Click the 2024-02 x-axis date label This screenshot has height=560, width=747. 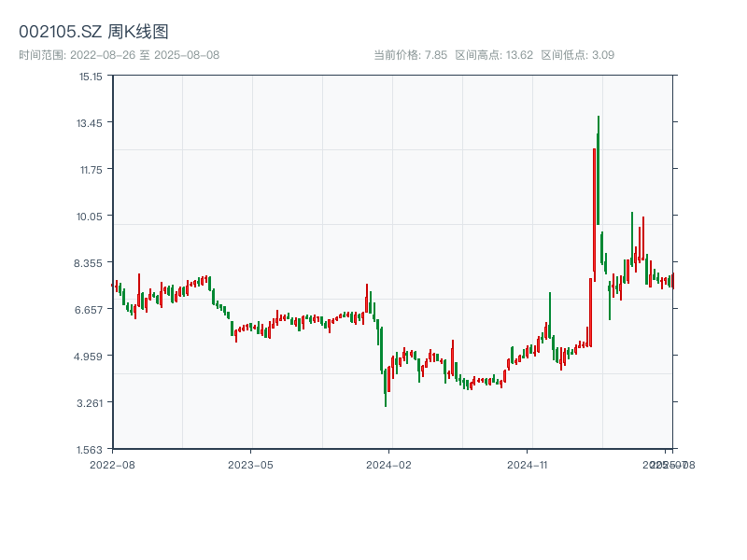(x=389, y=464)
